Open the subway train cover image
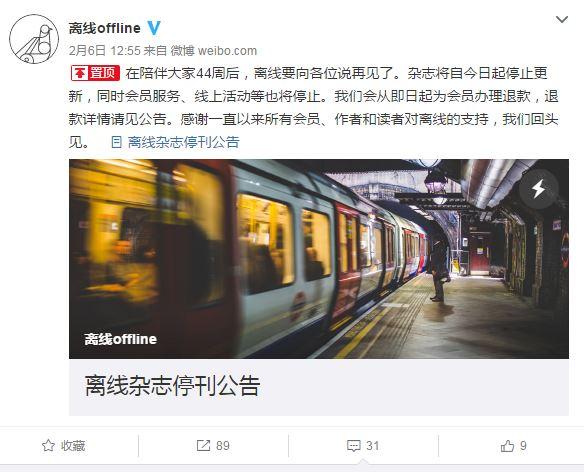Viewport: 584px width, 472px height. pyautogui.click(x=319, y=259)
